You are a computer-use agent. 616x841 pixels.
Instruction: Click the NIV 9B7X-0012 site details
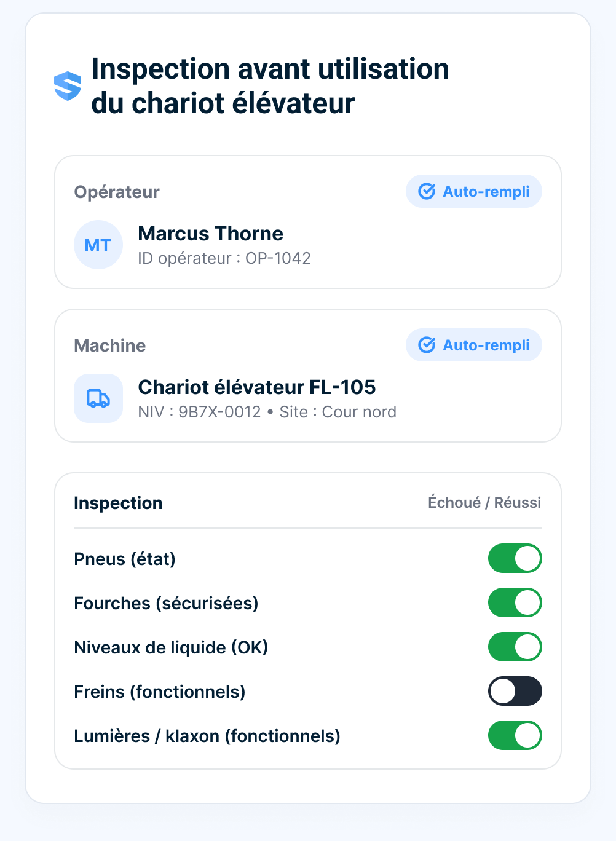pyautogui.click(x=267, y=412)
